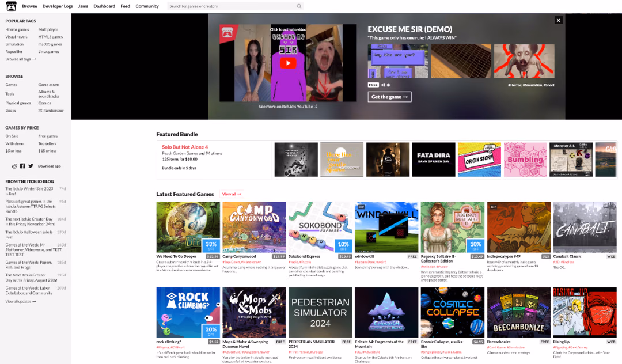
Task: Go to Developer Logs
Action: 58,6
